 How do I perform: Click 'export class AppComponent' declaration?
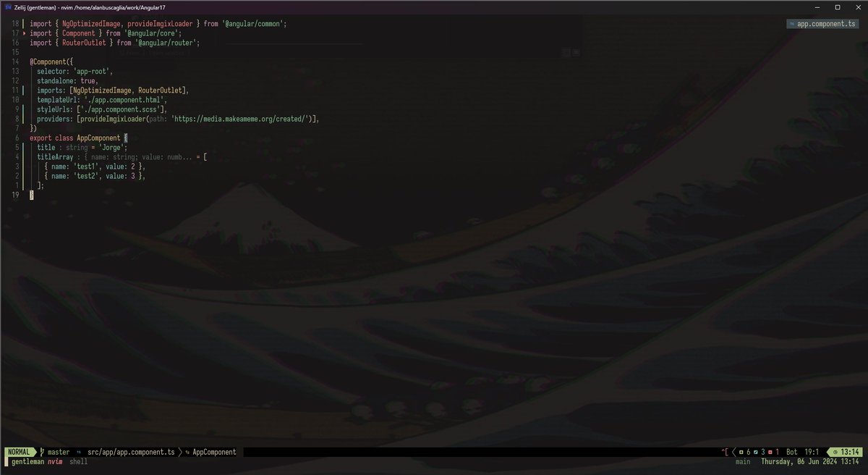pos(75,137)
